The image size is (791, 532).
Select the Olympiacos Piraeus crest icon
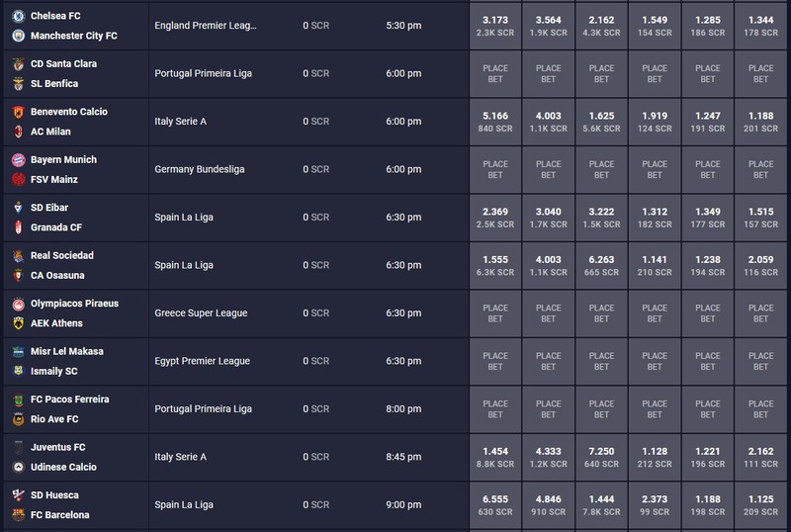(x=19, y=304)
